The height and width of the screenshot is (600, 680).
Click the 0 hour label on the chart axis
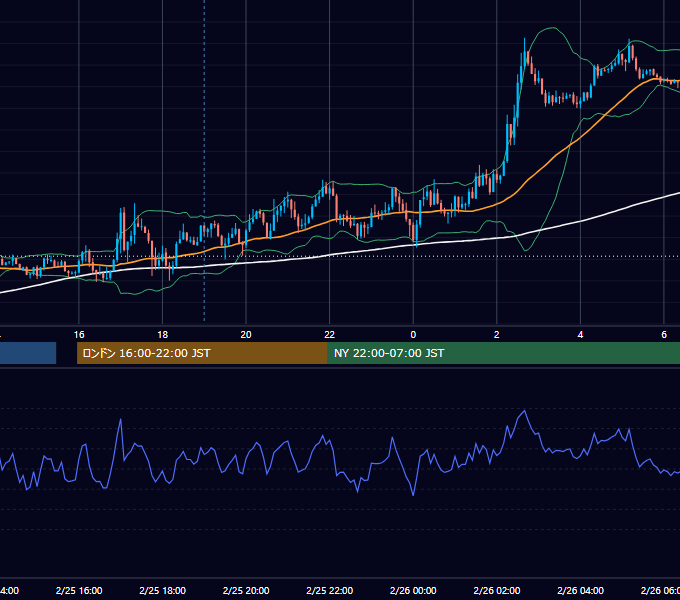[413, 335]
